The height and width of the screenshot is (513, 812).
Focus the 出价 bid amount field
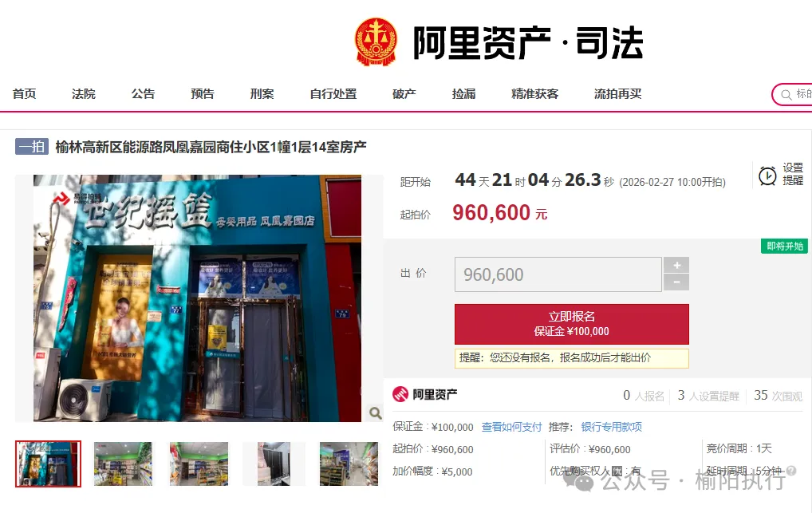[558, 274]
